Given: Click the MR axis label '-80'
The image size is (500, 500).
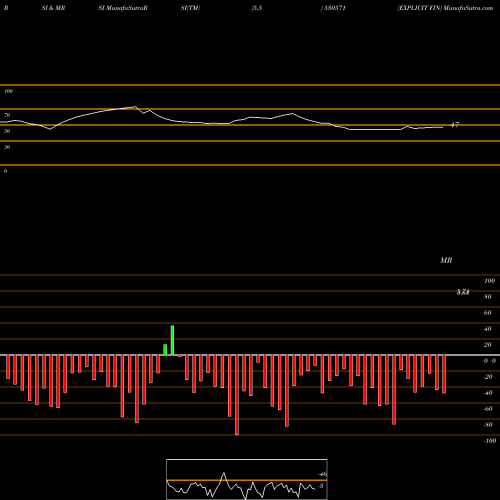Looking at the screenshot, I should point(488,425).
